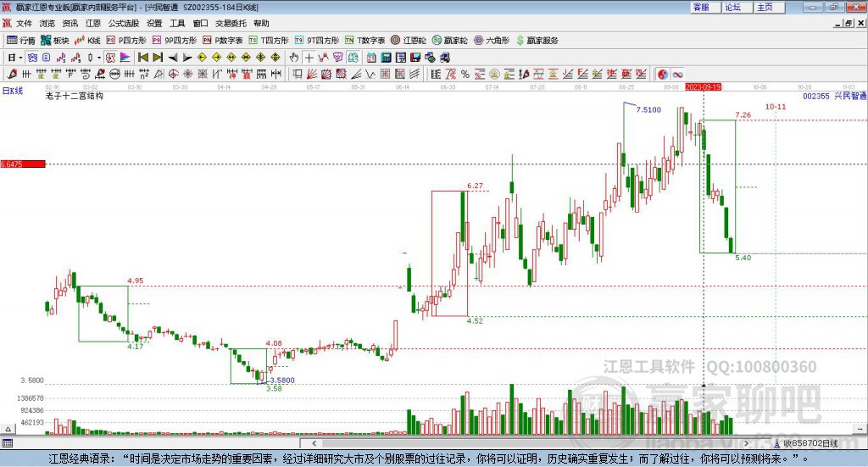Click the truck icon in toolbar
Screen dimensions: 868x467
(445, 58)
